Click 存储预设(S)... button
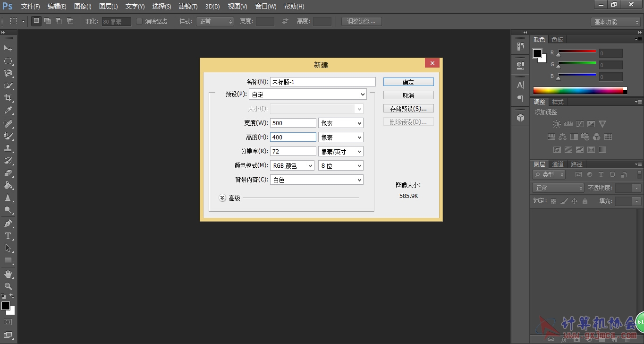644x344 pixels. coord(408,108)
